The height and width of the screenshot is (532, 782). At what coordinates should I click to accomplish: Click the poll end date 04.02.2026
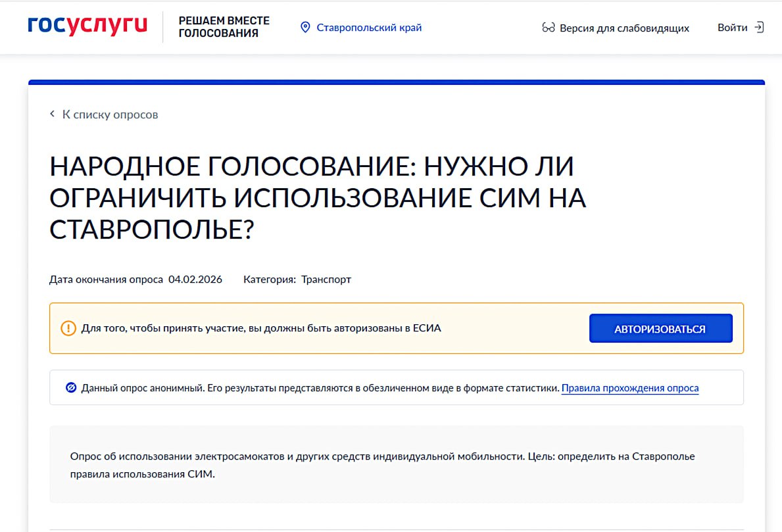(195, 279)
